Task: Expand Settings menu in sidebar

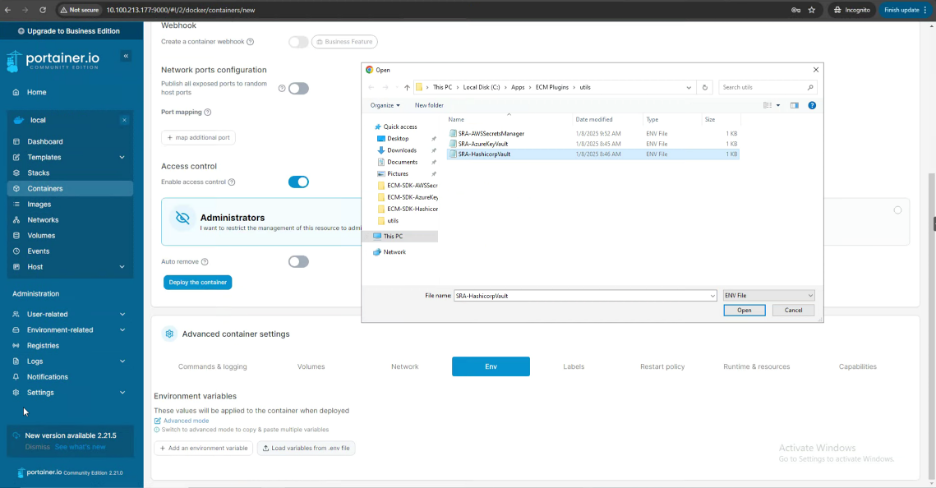Action: (122, 393)
